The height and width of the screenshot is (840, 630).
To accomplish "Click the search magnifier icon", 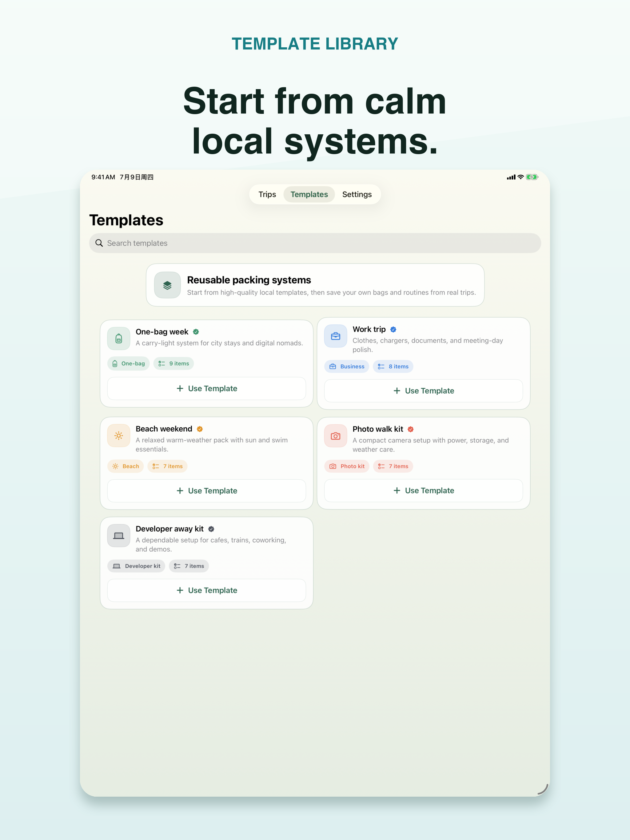I will (x=99, y=243).
